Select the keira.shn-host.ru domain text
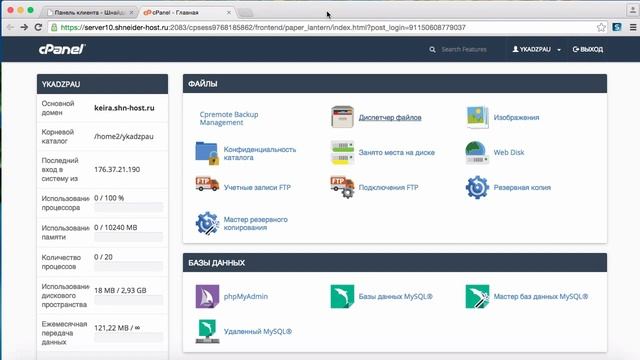Screen dimensions: 640x360 coord(124,108)
